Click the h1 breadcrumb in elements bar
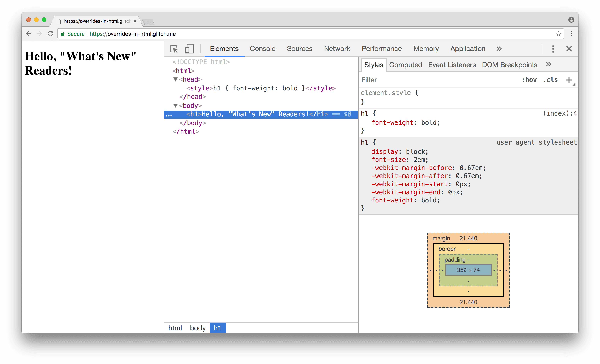 tap(217, 328)
